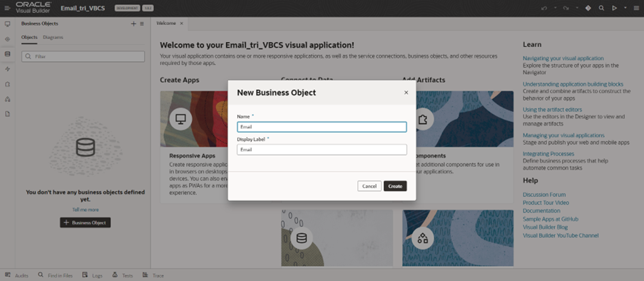644x281 pixels.
Task: Select the Business Objects database sidebar icon
Action: 7,53
